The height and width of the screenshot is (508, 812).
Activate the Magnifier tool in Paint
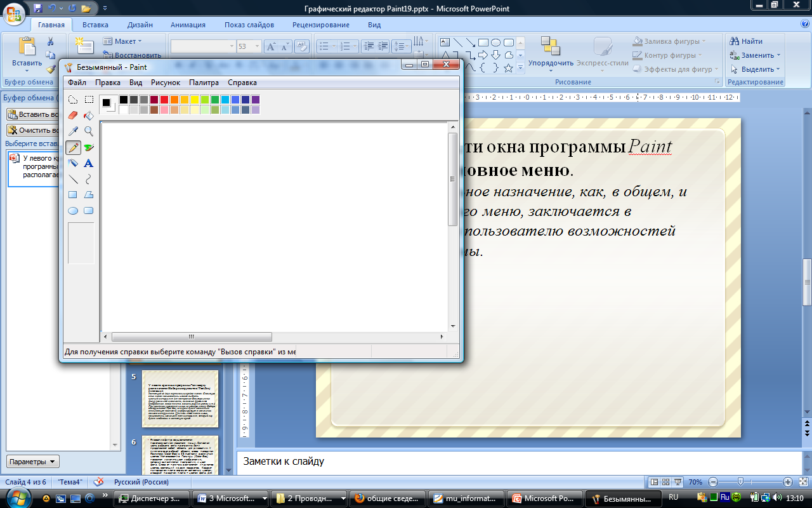point(89,131)
